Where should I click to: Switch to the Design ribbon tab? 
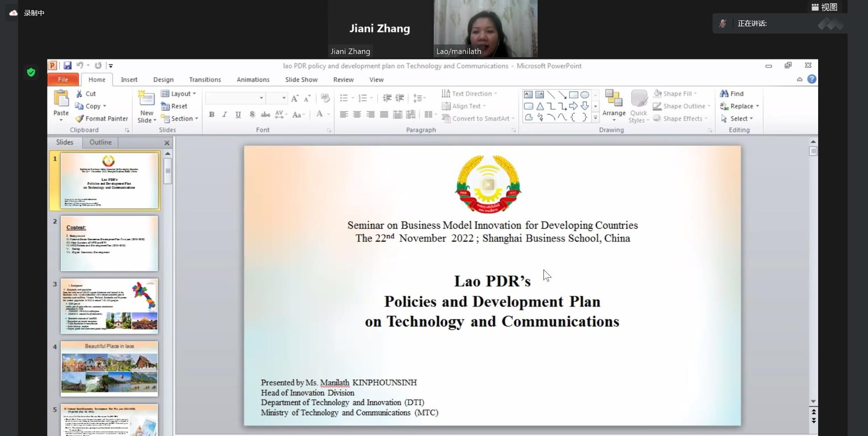[x=163, y=79]
